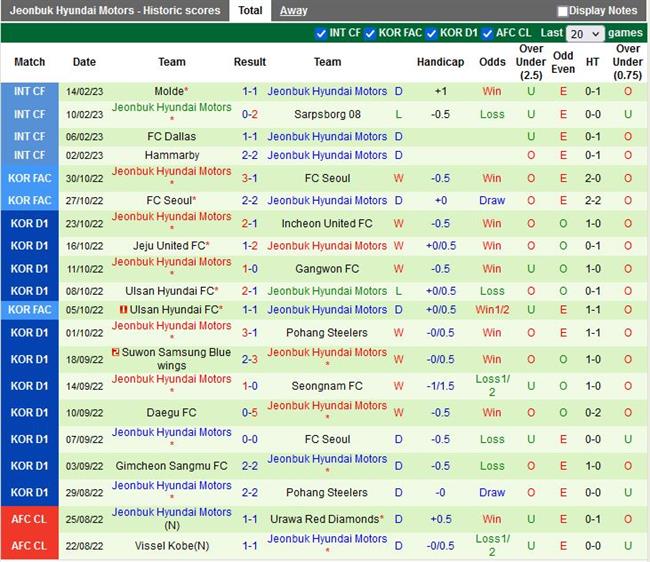Open Jeju United FC team link
The image size is (650, 562).
pos(169,246)
